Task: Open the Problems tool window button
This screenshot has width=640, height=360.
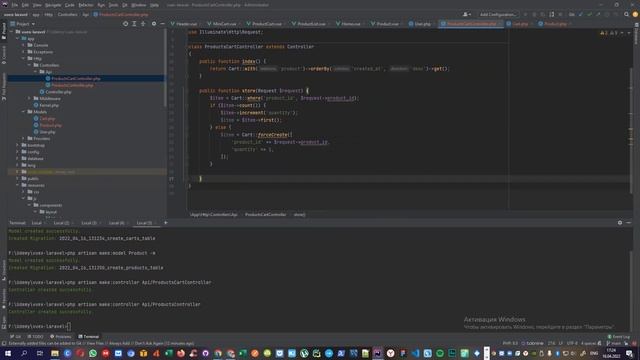Action: click(x=60, y=337)
